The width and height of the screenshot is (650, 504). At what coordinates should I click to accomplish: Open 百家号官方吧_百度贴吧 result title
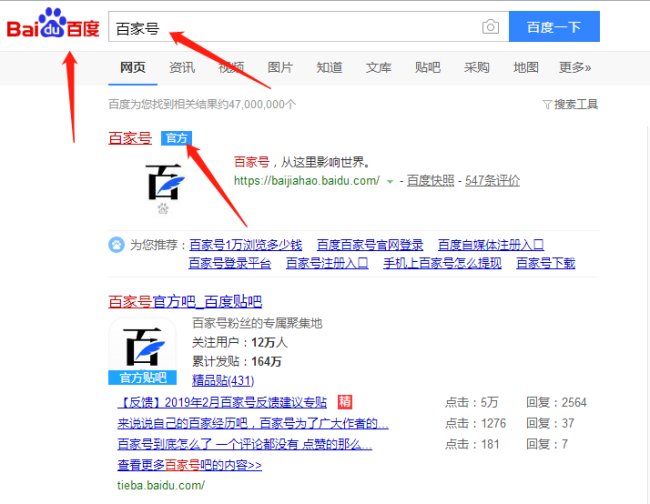point(185,301)
